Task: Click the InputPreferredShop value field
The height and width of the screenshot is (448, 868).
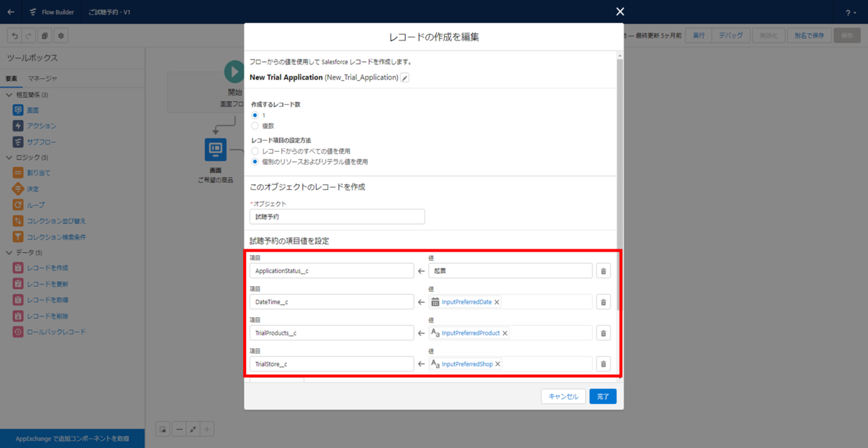Action: point(510,364)
